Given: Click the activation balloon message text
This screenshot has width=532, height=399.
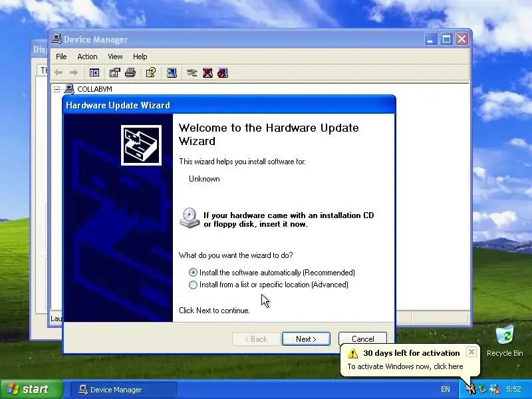Looking at the screenshot, I should tap(405, 366).
